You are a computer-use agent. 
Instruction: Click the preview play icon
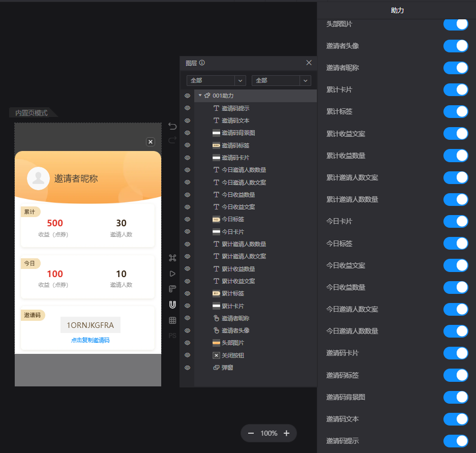pyautogui.click(x=172, y=274)
